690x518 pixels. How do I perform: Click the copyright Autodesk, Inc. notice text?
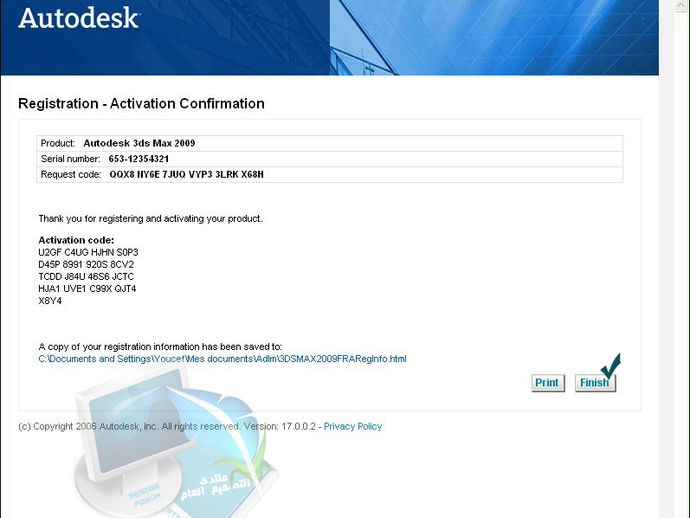(167, 426)
